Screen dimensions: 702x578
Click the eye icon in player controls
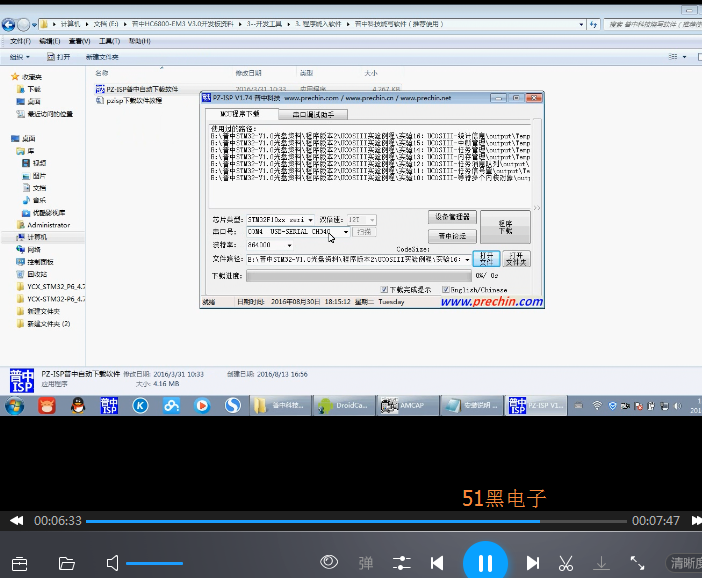coord(329,562)
